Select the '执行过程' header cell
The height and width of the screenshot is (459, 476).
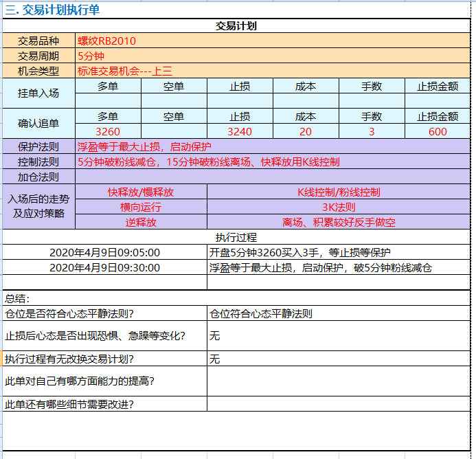point(236,237)
